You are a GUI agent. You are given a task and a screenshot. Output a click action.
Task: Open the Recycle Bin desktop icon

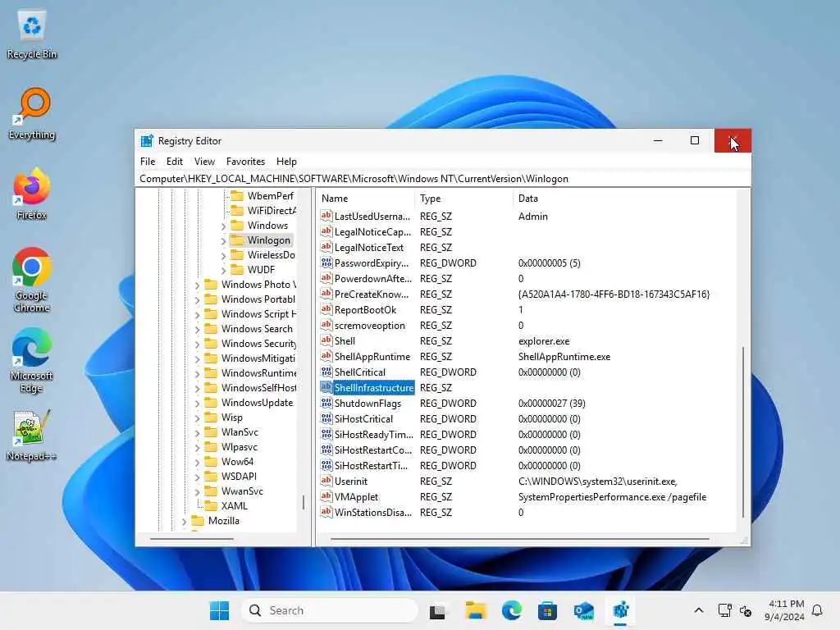pos(32,33)
